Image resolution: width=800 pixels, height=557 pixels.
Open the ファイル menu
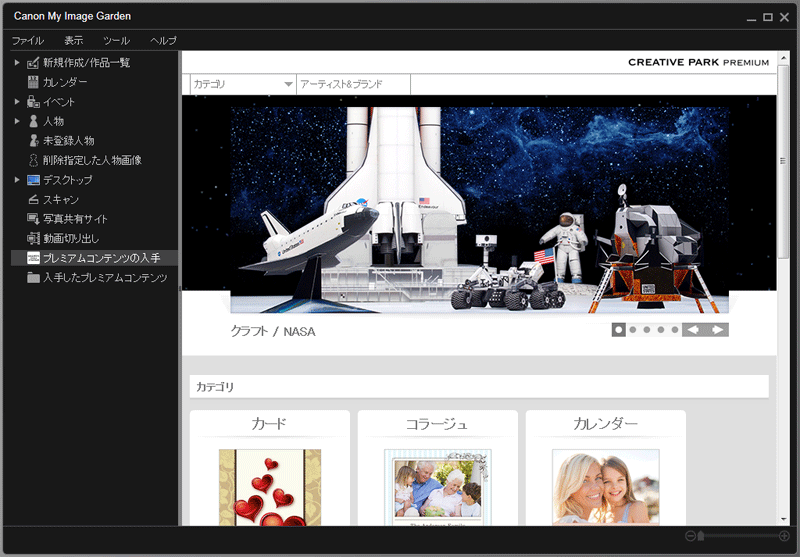click(28, 40)
